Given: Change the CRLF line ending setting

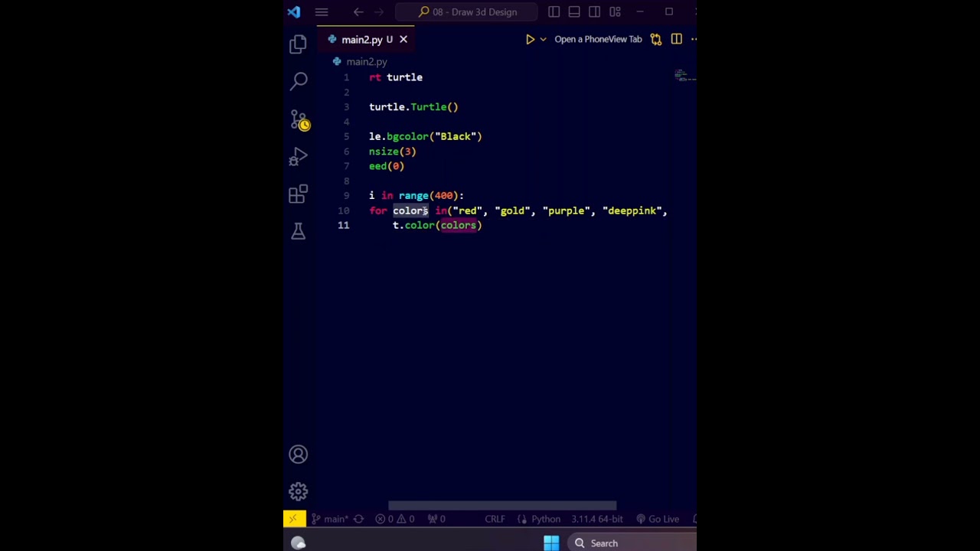Looking at the screenshot, I should tap(495, 519).
